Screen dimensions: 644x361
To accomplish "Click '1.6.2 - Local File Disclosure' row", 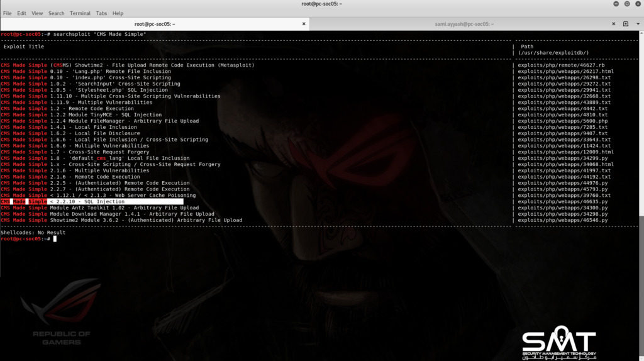I will tap(70, 133).
